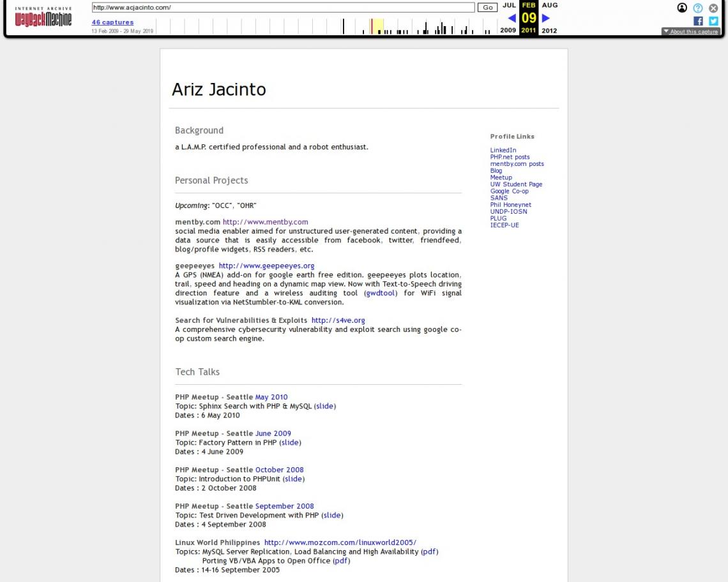Open the PLUG profile link
Screen dimensions: 728x582
point(499,218)
